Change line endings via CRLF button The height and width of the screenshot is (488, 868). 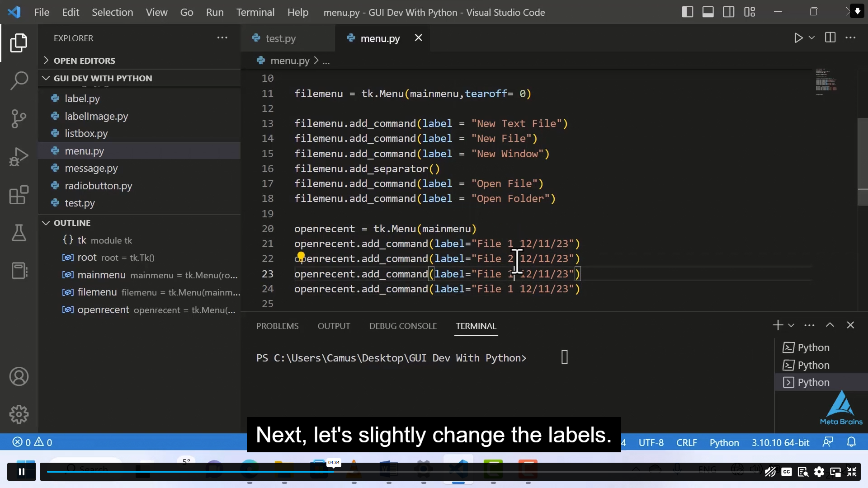pos(686,443)
